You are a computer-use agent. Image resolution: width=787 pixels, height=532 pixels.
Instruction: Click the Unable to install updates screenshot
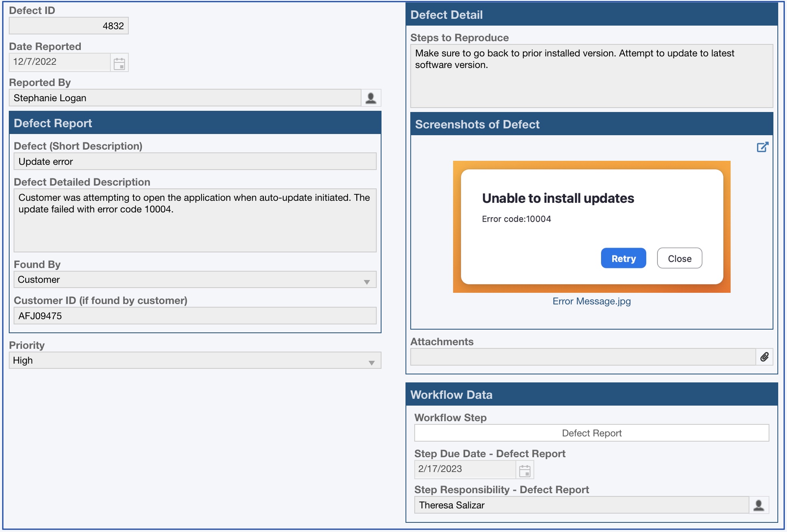[x=591, y=226]
